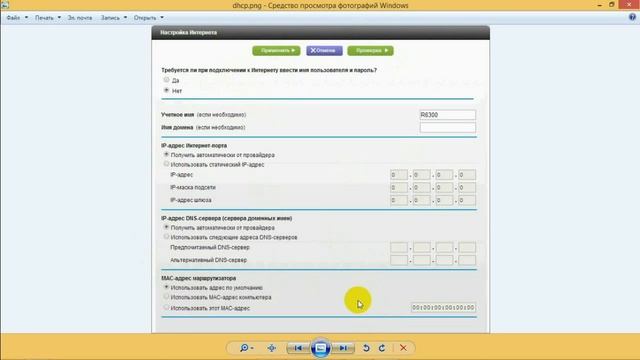The height and width of the screenshot is (360, 640).
Task: Click the photo viewer app icon in title bar
Action: tap(4, 5)
